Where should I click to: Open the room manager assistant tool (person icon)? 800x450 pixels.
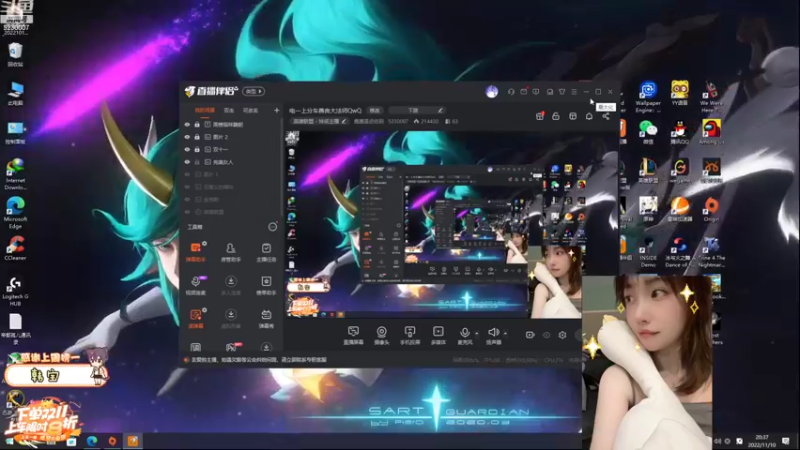[x=231, y=252]
